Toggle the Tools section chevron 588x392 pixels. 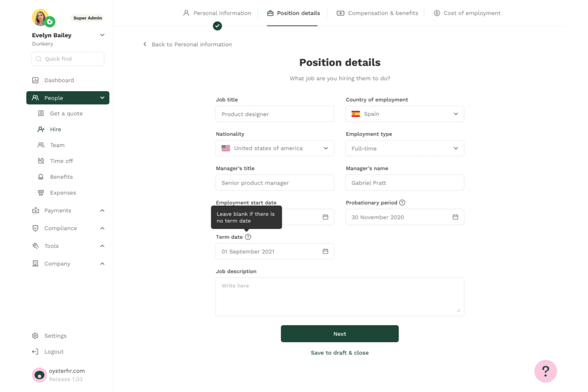tap(102, 246)
